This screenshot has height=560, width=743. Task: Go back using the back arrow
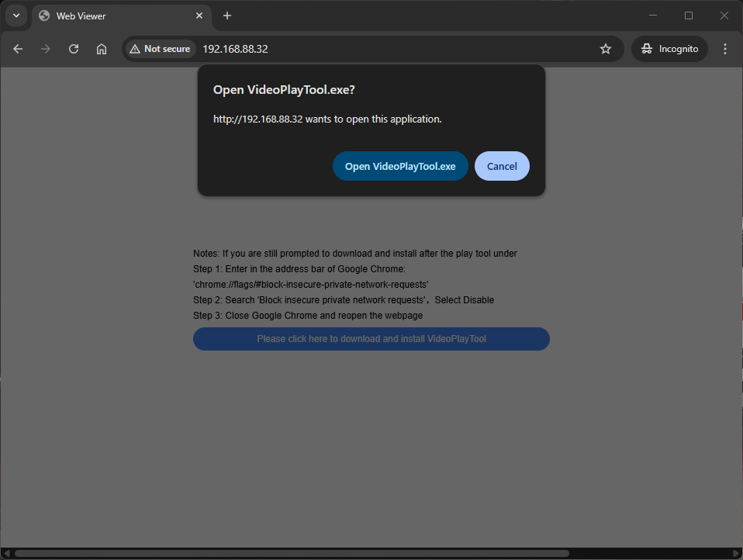pyautogui.click(x=18, y=49)
